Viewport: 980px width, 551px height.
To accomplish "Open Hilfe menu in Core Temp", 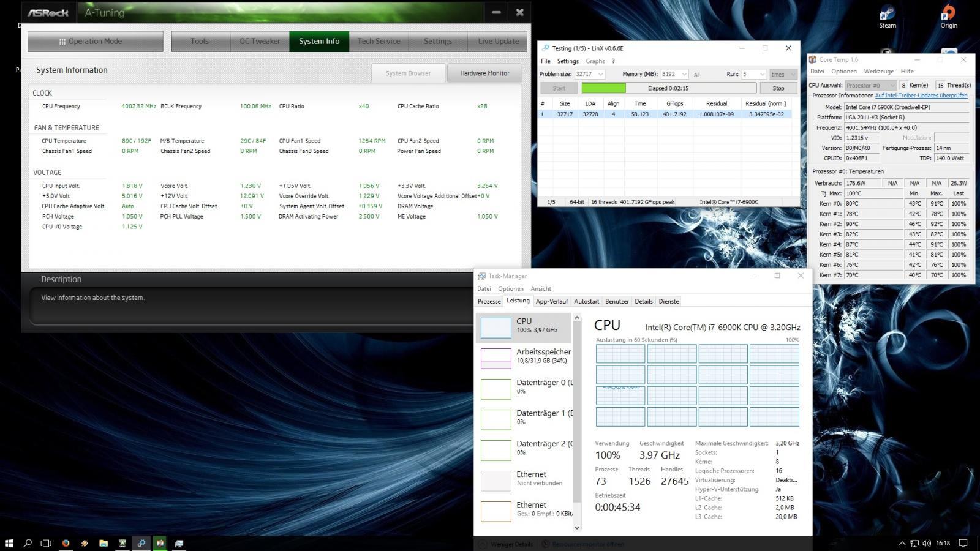I will [x=907, y=71].
